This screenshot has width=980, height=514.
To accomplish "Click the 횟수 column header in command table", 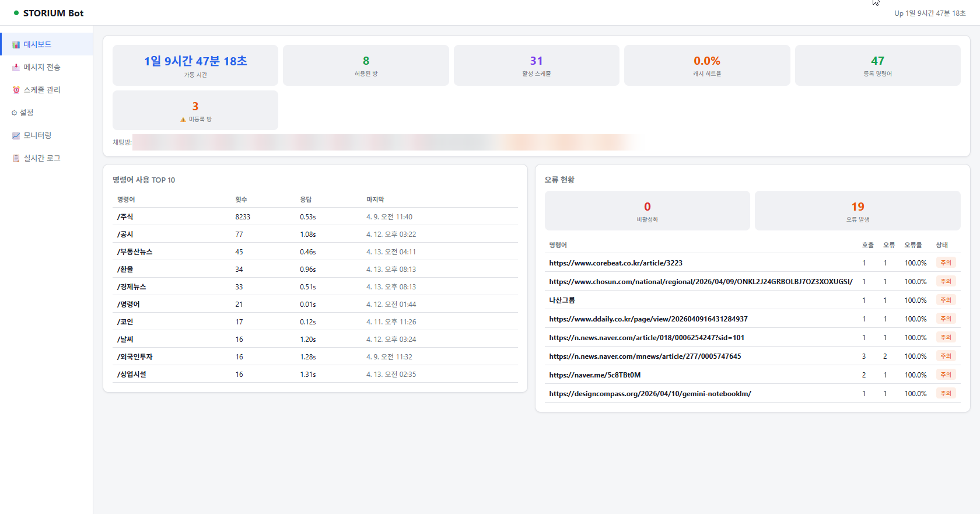I will pos(241,200).
